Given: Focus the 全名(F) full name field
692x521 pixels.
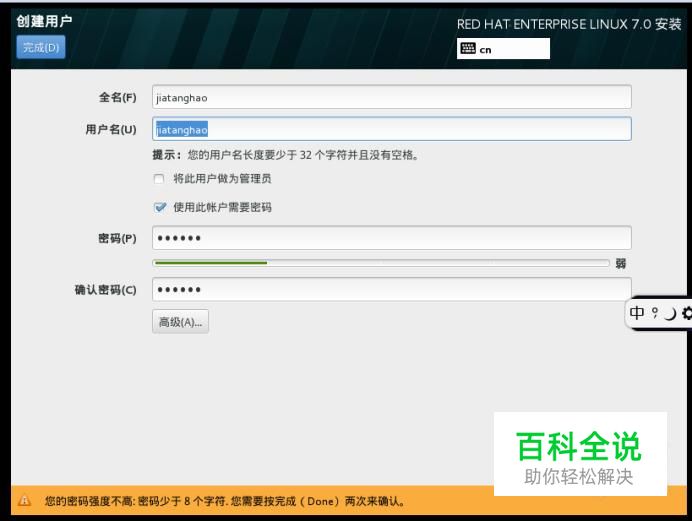Looking at the screenshot, I should coord(391,97).
